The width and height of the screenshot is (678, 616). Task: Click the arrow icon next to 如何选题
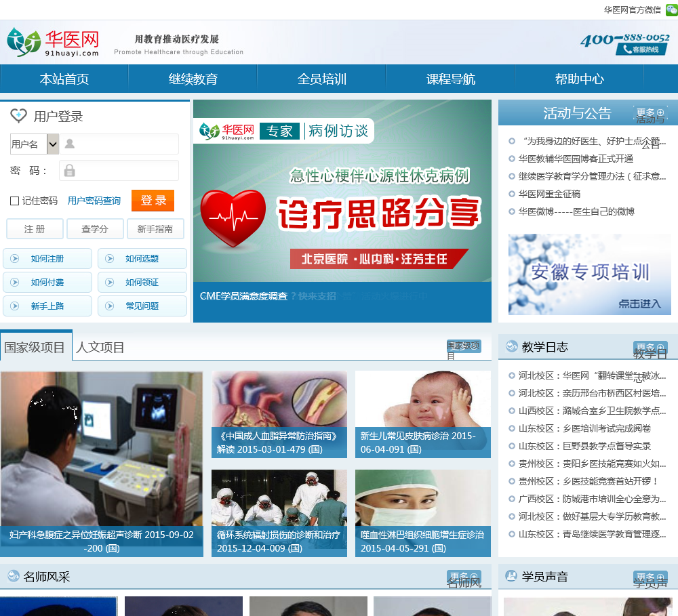[x=110, y=258]
